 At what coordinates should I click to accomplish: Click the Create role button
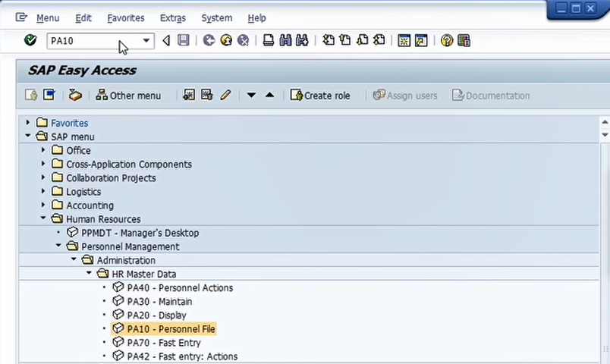[319, 96]
